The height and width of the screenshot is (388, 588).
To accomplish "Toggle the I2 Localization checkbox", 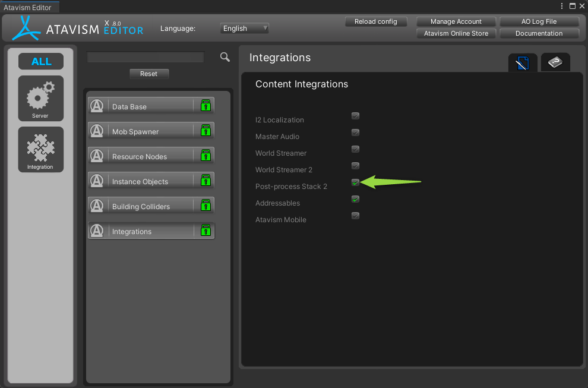I will point(355,116).
